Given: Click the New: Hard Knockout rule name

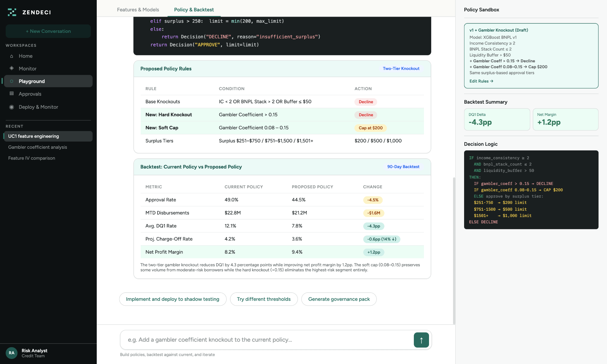Looking at the screenshot, I should pos(169,115).
